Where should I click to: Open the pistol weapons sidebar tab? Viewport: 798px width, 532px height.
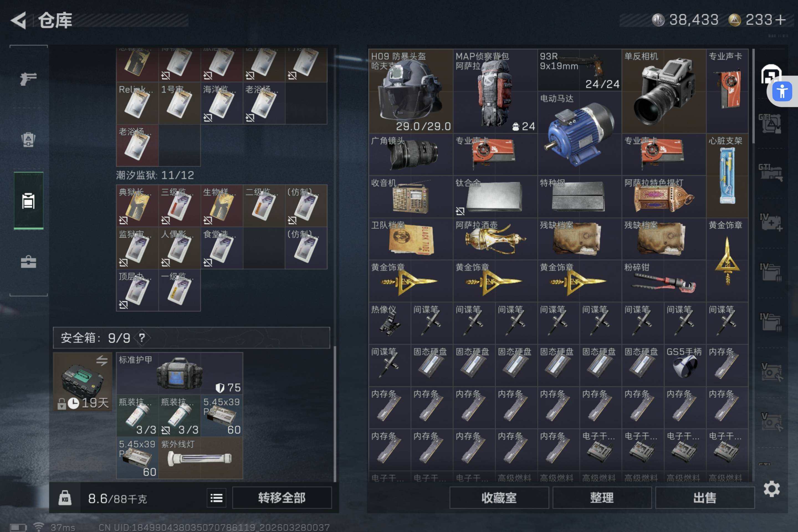[x=29, y=79]
